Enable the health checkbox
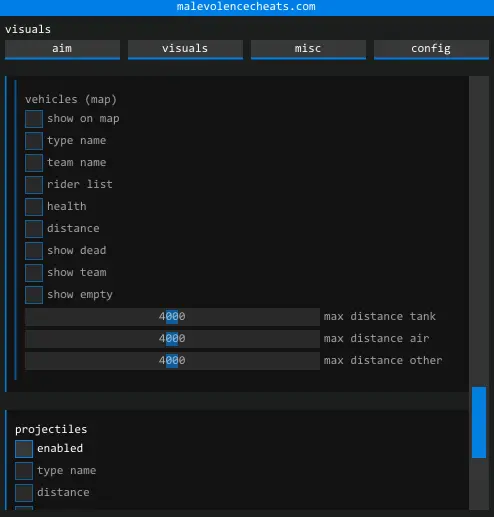The height and width of the screenshot is (517, 494). tap(34, 207)
